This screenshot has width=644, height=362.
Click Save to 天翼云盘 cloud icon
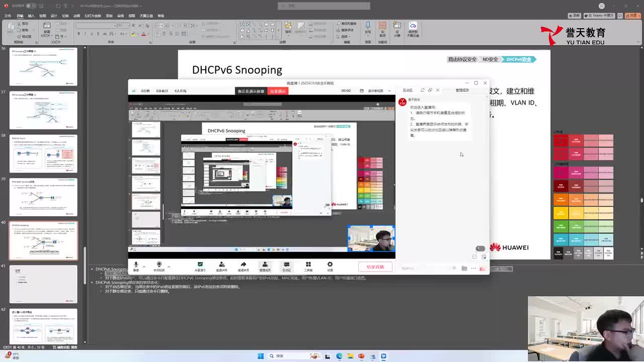[413, 29]
